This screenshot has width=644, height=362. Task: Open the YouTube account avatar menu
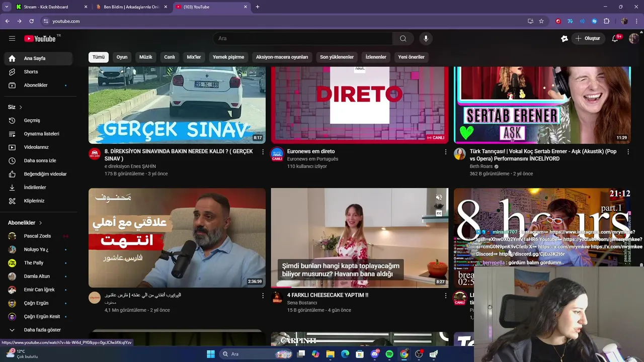pos(633,39)
